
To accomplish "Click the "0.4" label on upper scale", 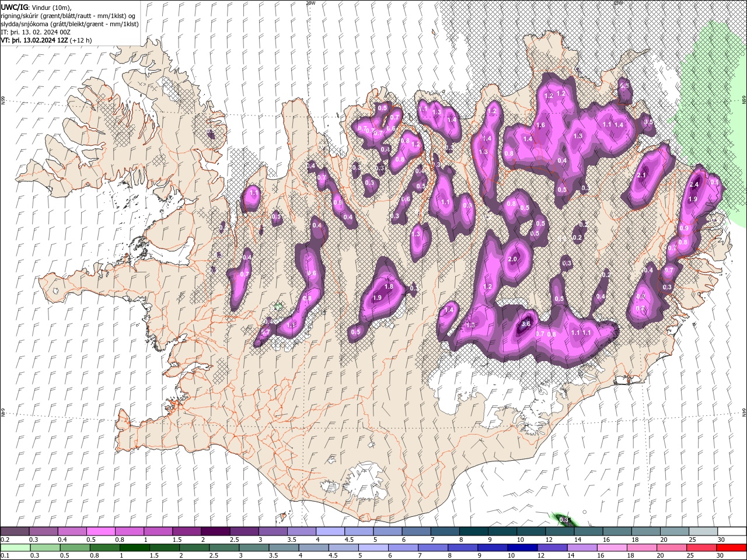I will 62,540.
